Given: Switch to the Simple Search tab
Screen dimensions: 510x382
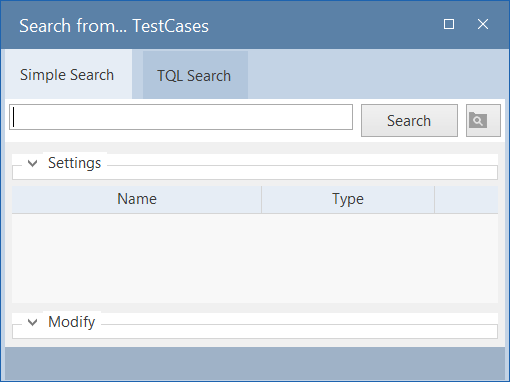Looking at the screenshot, I should 67,75.
